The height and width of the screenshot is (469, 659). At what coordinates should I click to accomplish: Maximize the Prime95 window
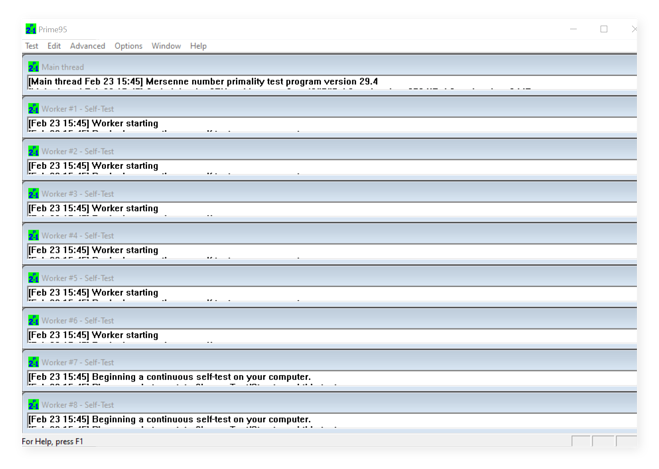click(x=603, y=29)
